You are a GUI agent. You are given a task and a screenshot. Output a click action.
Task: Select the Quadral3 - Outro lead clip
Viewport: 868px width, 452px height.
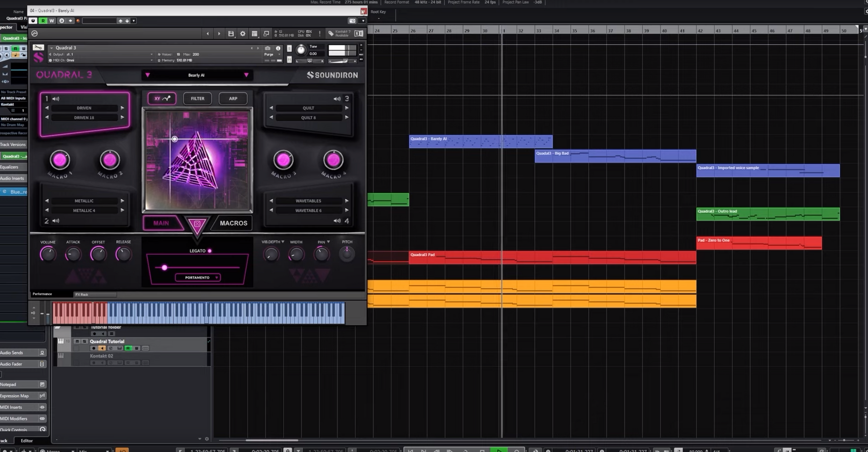(768, 214)
